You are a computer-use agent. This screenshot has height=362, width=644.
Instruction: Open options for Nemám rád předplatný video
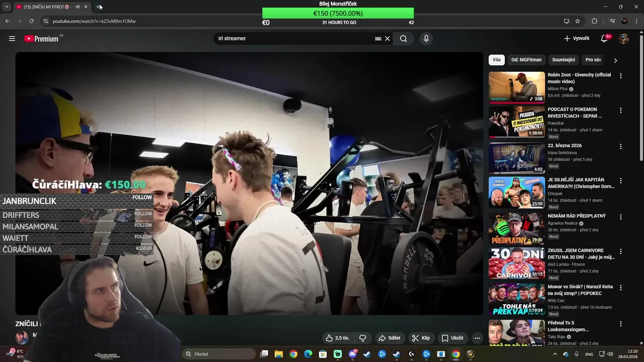coord(620,217)
